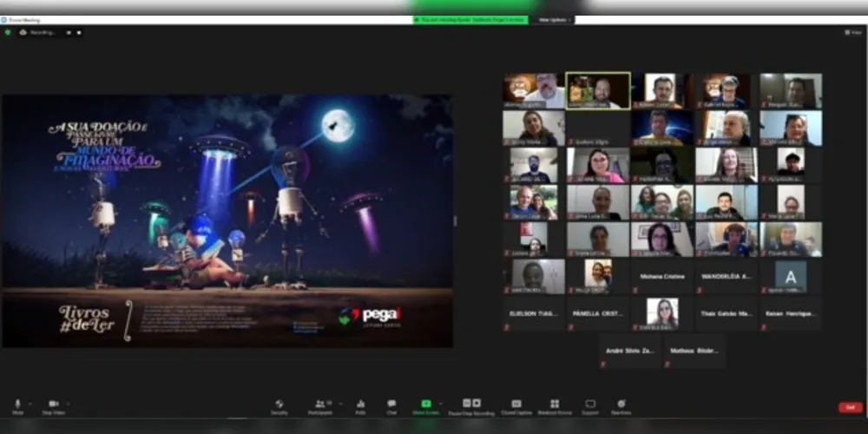
Task: Open the View layout menu
Action: tap(853, 33)
